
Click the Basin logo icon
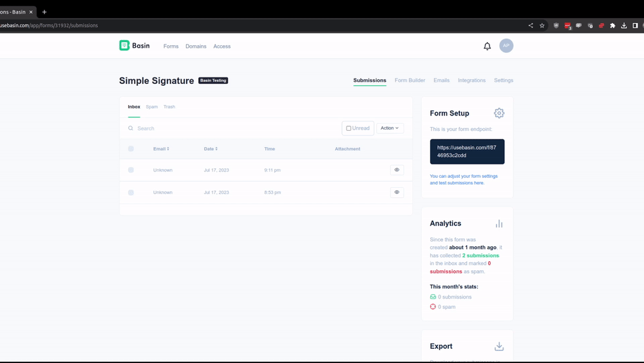tap(124, 45)
